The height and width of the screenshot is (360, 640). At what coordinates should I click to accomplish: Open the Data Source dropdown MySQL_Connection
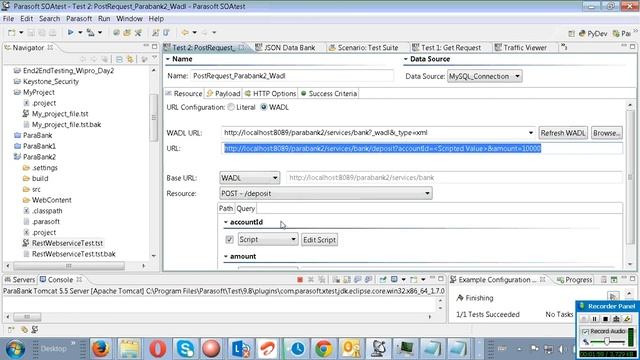coord(484,76)
